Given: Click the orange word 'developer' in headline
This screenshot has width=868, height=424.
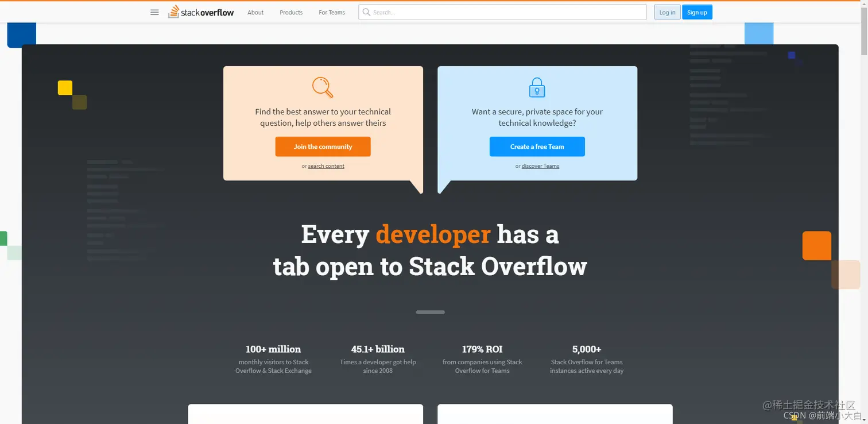Looking at the screenshot, I should point(433,234).
